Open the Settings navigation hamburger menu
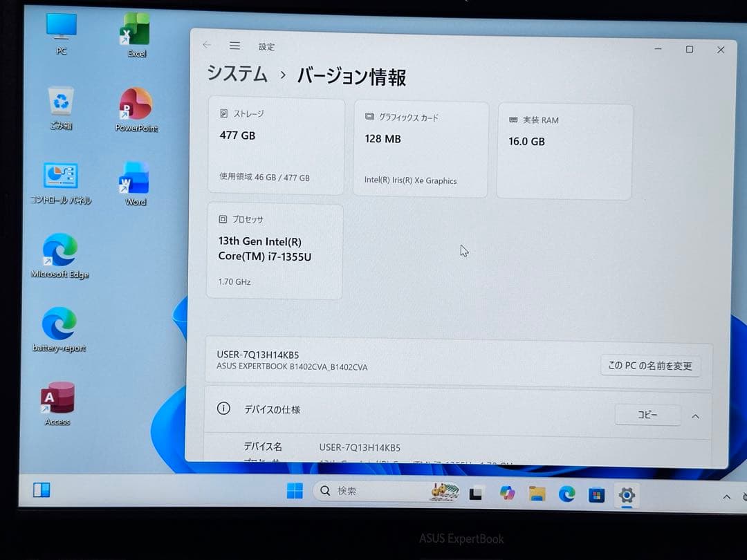This screenshot has height=560, width=747. [x=234, y=46]
